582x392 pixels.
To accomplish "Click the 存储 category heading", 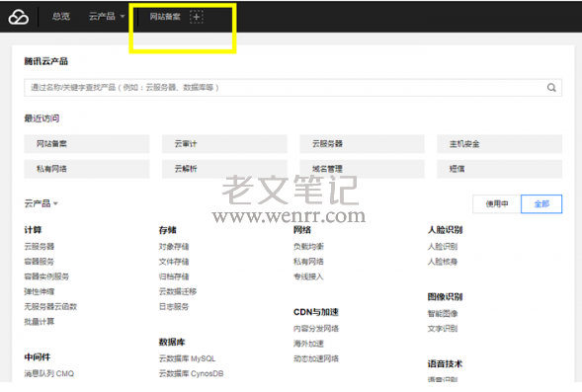I will point(168,230).
